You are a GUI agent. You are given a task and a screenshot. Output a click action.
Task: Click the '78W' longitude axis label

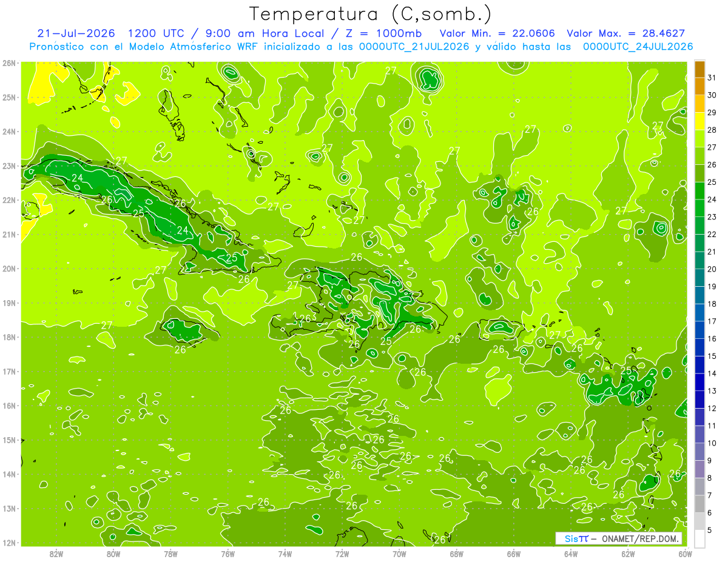click(170, 554)
